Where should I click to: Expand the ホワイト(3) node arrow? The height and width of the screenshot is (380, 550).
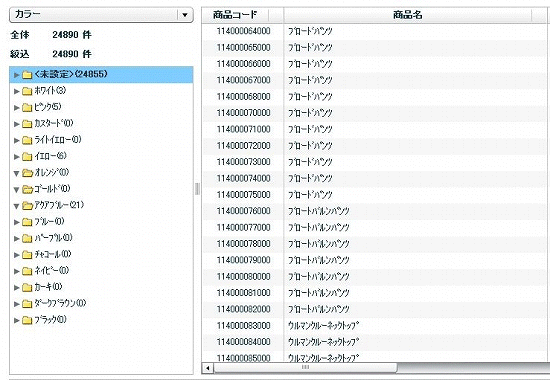tap(16, 91)
